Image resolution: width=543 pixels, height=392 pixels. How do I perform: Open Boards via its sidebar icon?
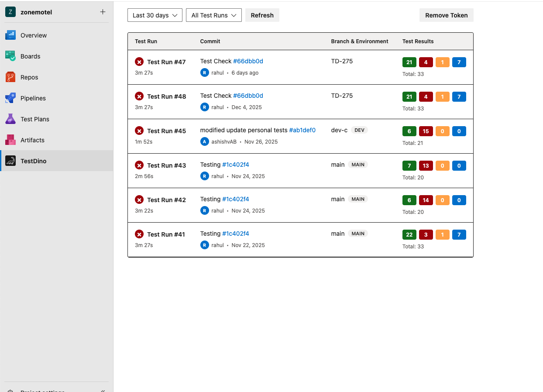(10, 56)
